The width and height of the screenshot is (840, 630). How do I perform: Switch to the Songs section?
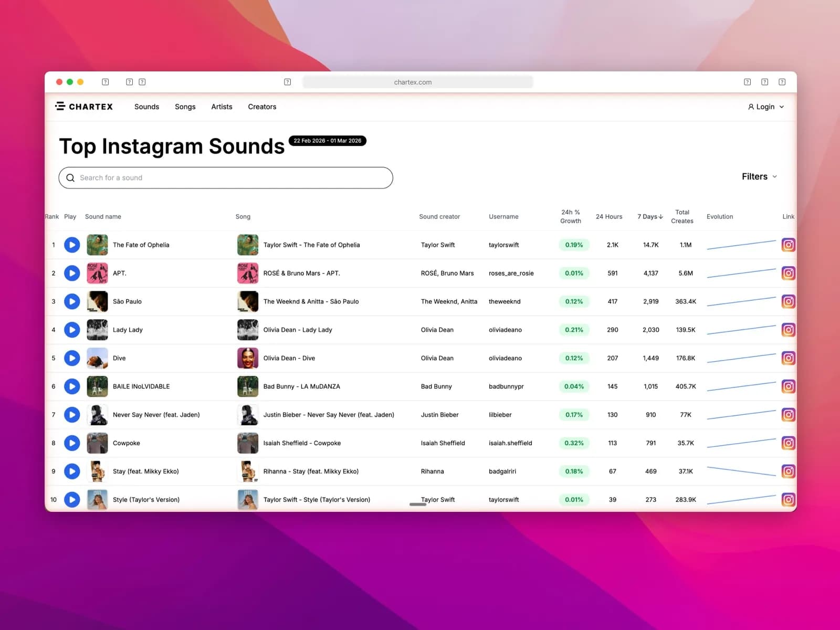[185, 107]
